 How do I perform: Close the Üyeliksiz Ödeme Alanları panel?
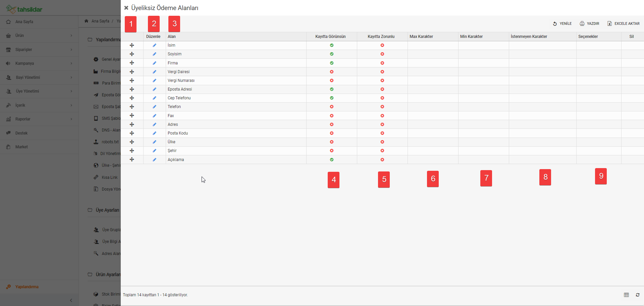tap(126, 8)
